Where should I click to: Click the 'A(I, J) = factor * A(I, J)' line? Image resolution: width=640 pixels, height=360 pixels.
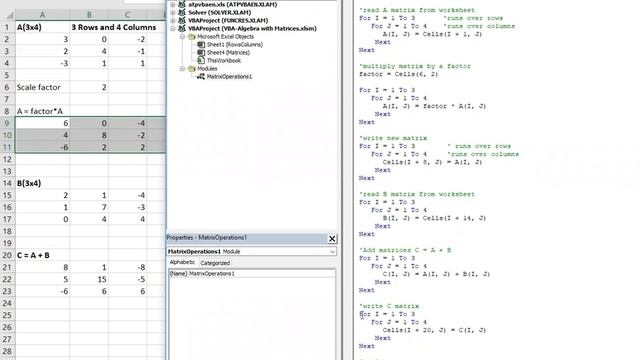click(x=434, y=106)
